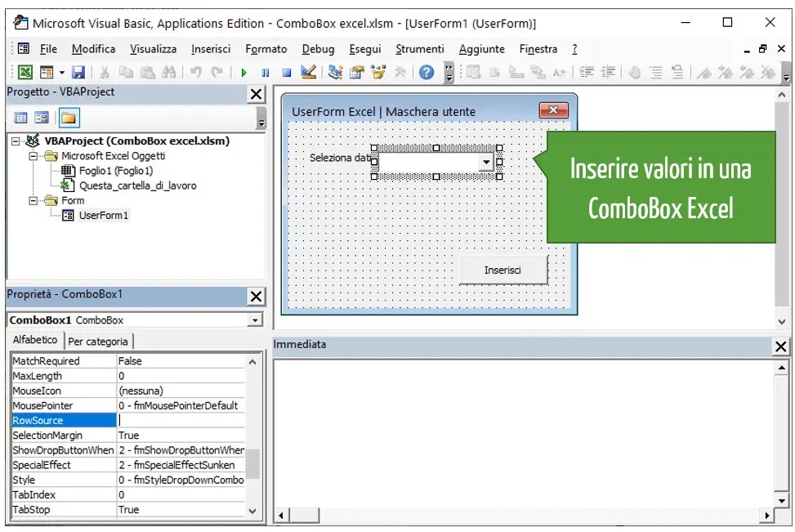Open the Debug menu
This screenshot has width=795, height=532.
(x=318, y=49)
